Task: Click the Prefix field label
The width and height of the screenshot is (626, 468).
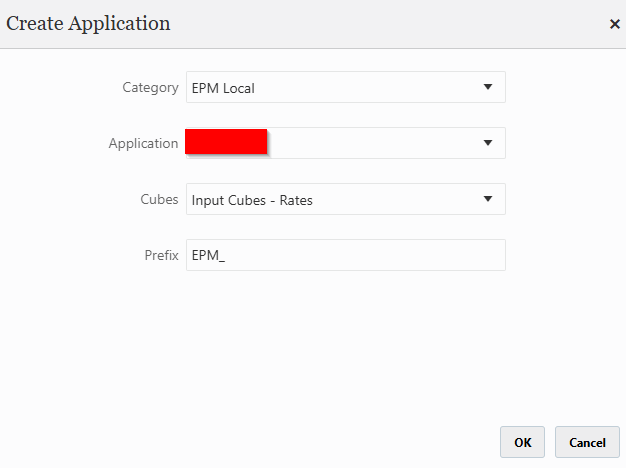Action: (161, 255)
